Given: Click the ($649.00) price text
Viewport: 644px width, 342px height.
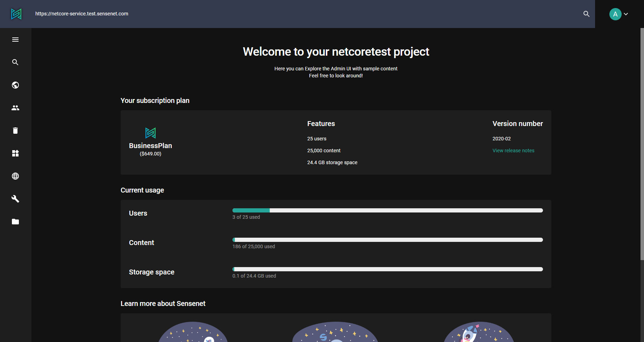Looking at the screenshot, I should [x=150, y=154].
